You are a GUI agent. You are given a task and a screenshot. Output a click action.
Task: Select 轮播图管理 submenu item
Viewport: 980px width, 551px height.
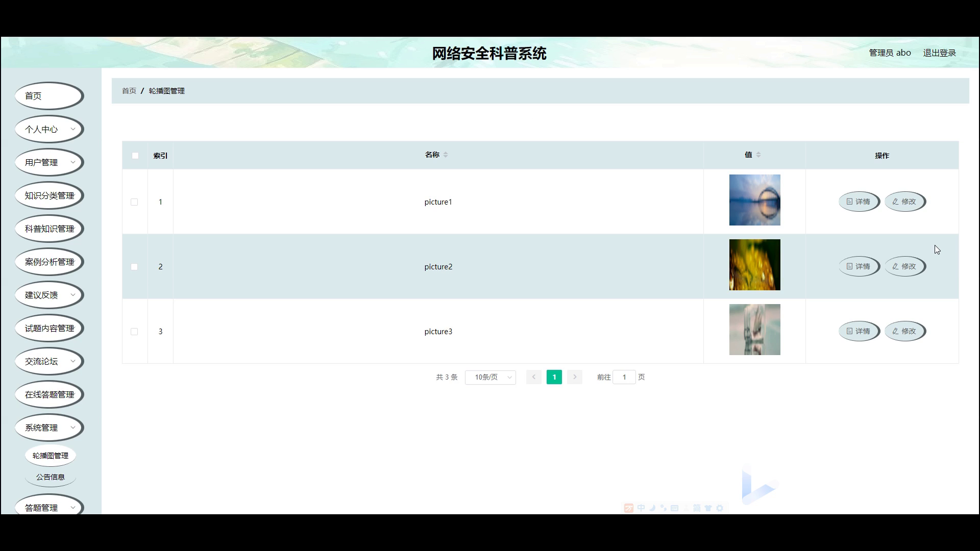click(51, 456)
